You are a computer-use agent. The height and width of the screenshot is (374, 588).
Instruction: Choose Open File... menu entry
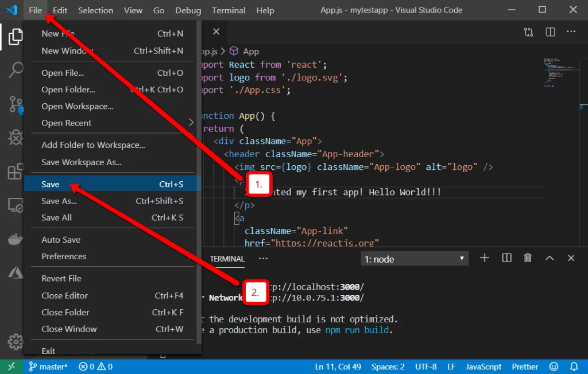pos(113,73)
